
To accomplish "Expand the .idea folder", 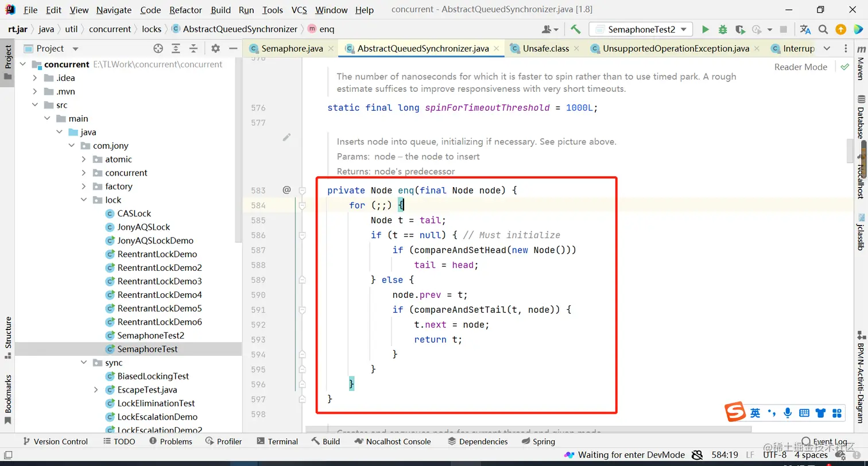I will (x=35, y=78).
